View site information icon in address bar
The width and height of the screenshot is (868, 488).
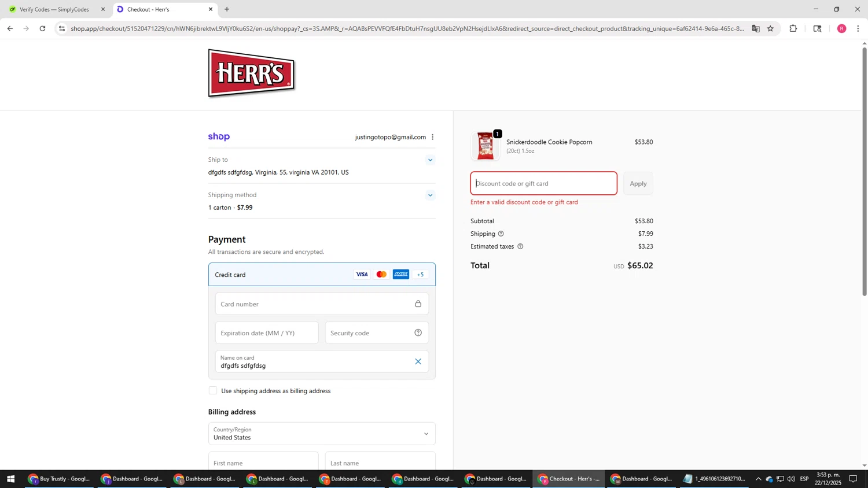tap(62, 28)
